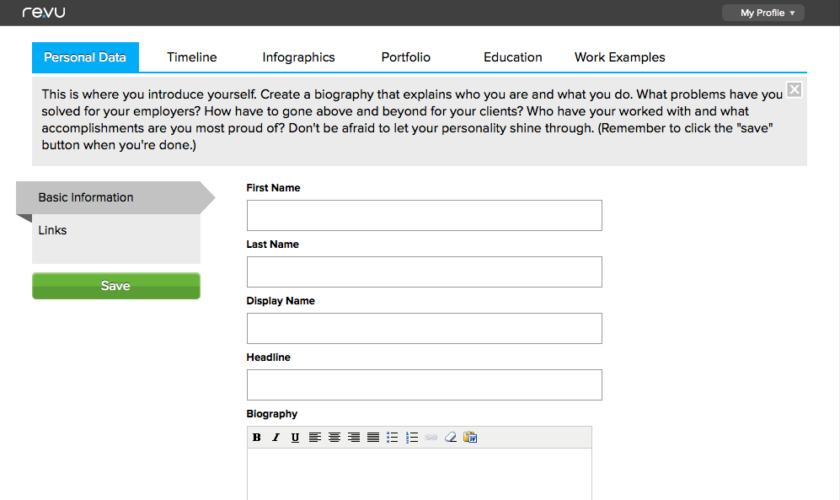Toggle bold formatting in Biography editor

[x=257, y=438]
